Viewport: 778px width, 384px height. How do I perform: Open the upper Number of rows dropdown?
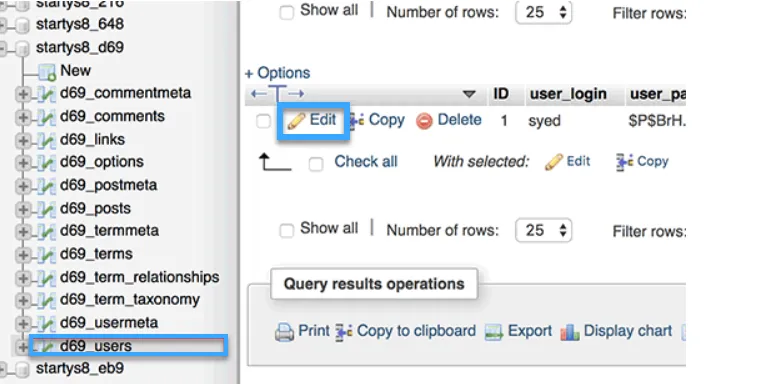coord(544,12)
